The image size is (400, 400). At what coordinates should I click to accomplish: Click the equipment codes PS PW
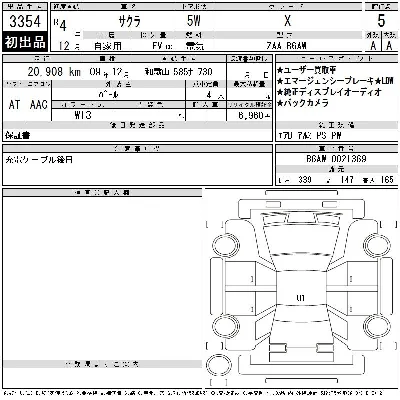coord(329,136)
